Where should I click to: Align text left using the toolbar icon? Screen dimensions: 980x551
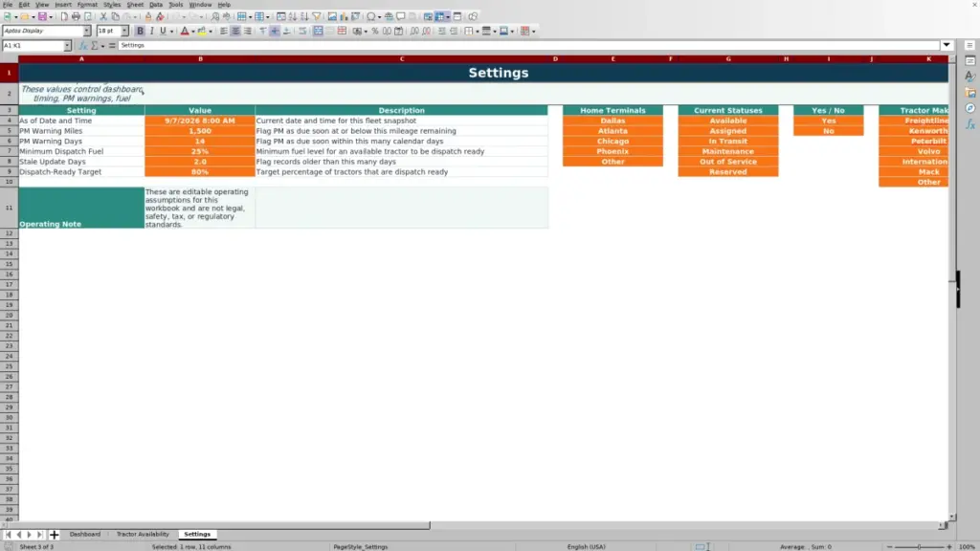[224, 31]
